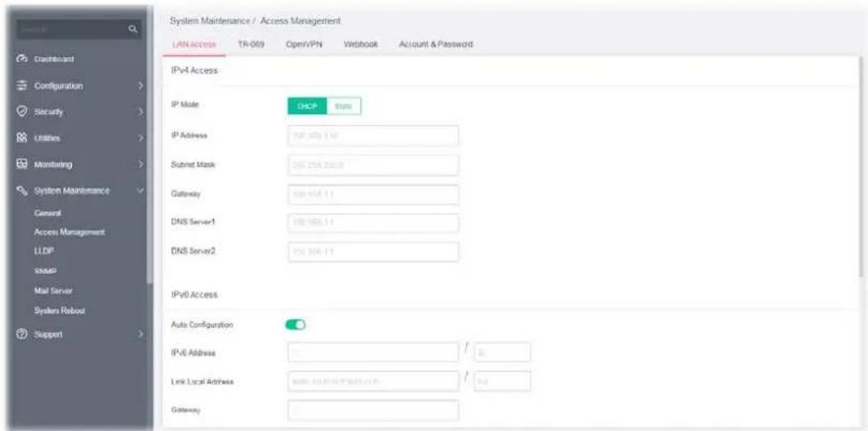Click the sidebar vertical scrollbar

click(148, 147)
